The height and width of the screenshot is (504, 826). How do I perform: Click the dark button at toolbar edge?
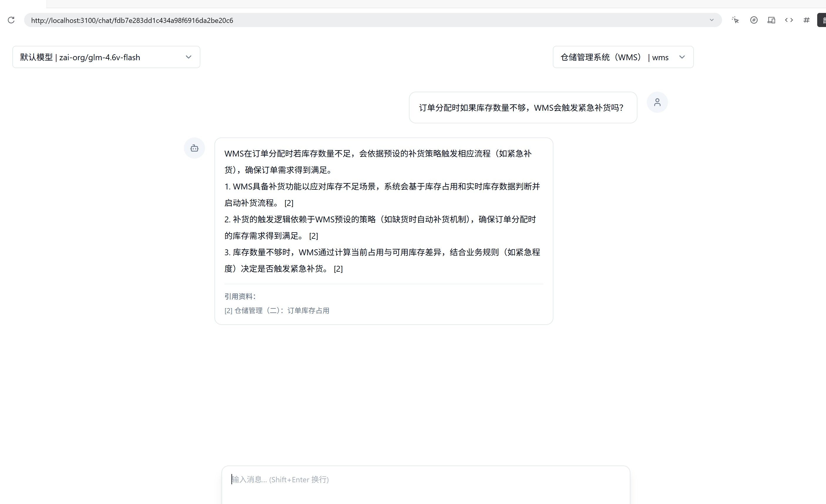click(822, 20)
